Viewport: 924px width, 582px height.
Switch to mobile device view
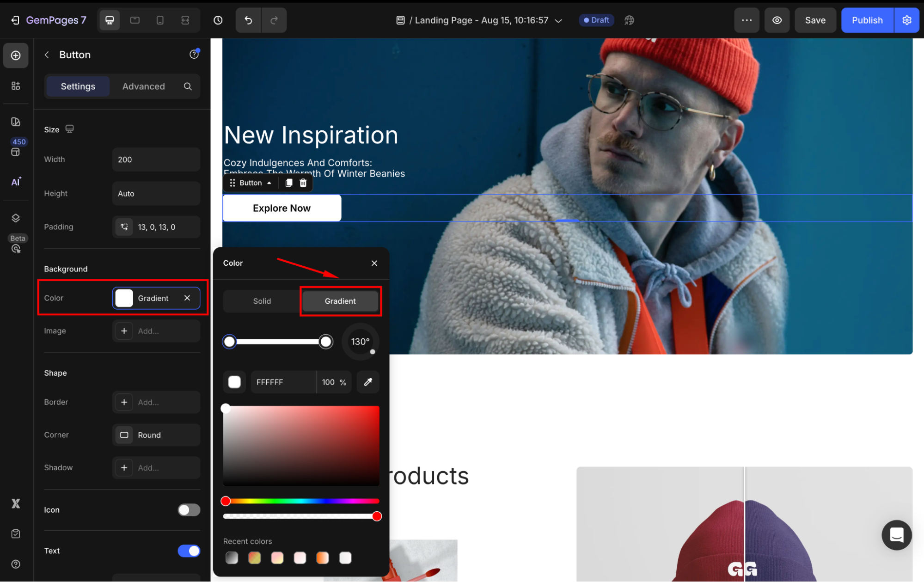coord(160,20)
